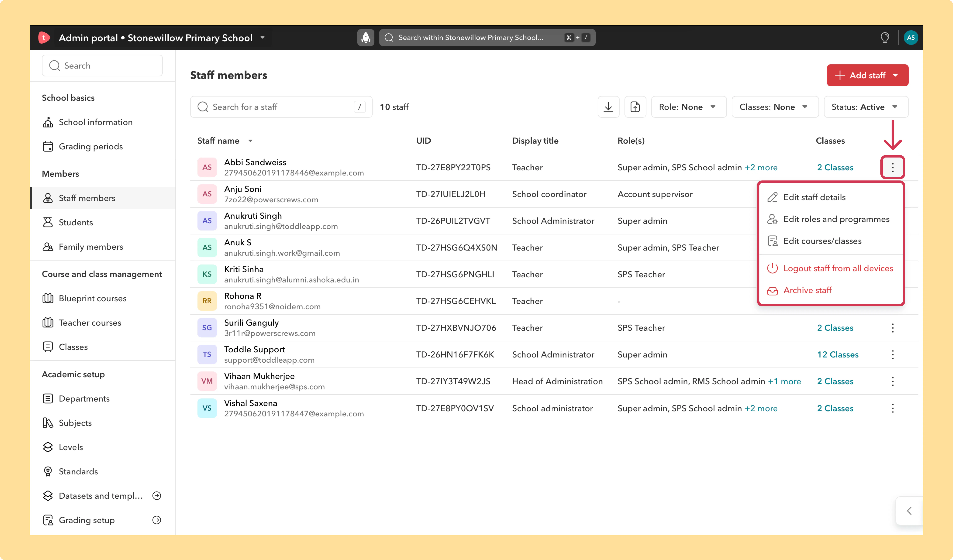
Task: Open the three-dot menu for Surili Ganguly
Action: click(893, 328)
